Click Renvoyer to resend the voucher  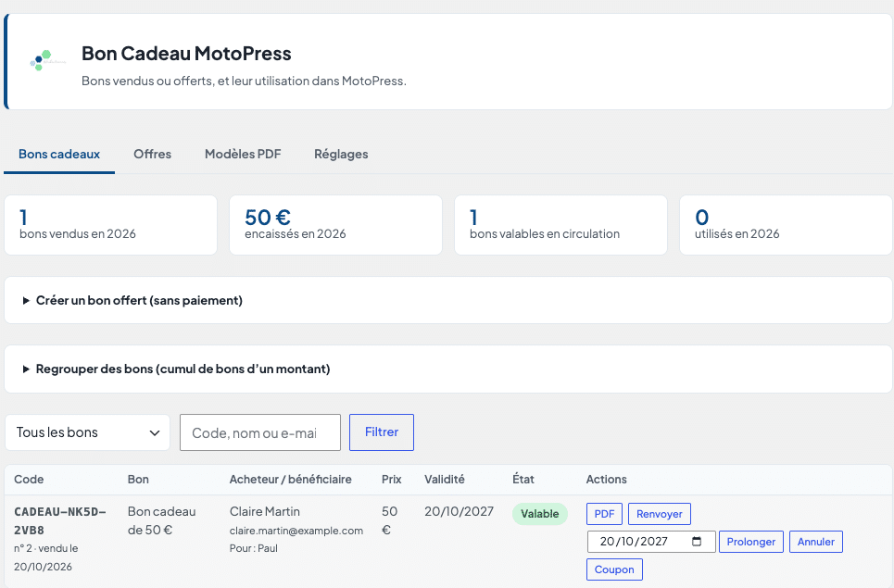tap(659, 514)
